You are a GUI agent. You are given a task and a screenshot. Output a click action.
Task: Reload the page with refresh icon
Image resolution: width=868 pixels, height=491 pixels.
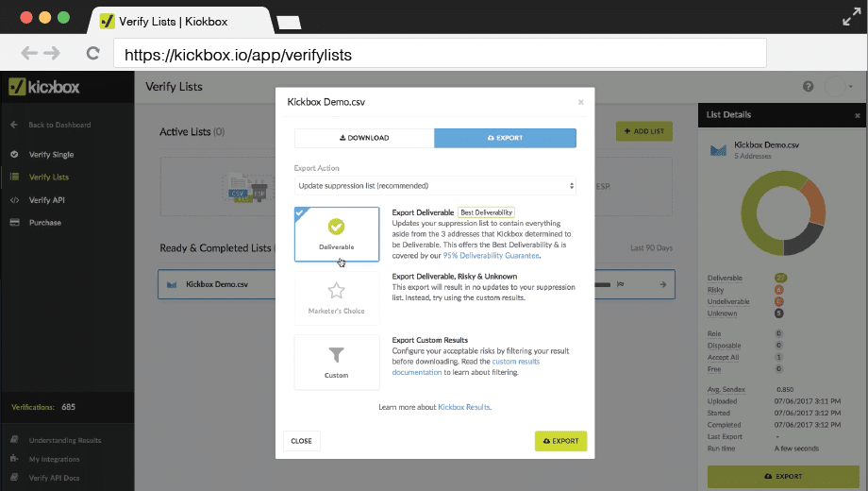[92, 53]
